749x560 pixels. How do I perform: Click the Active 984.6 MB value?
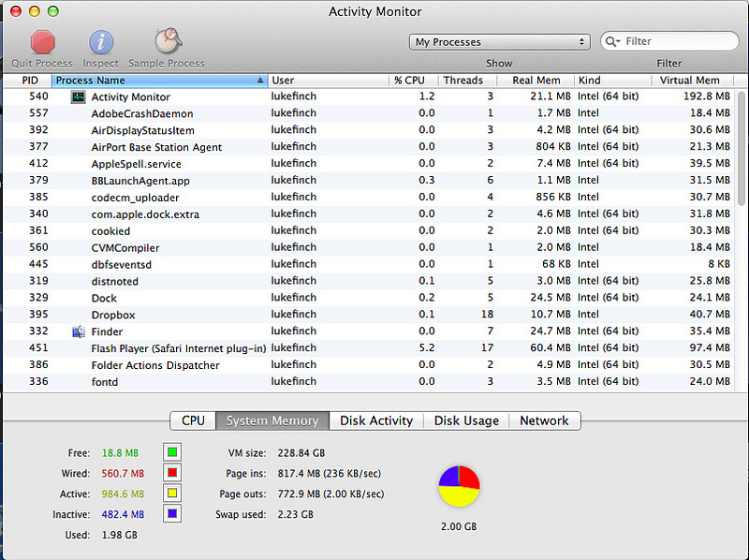point(123,494)
